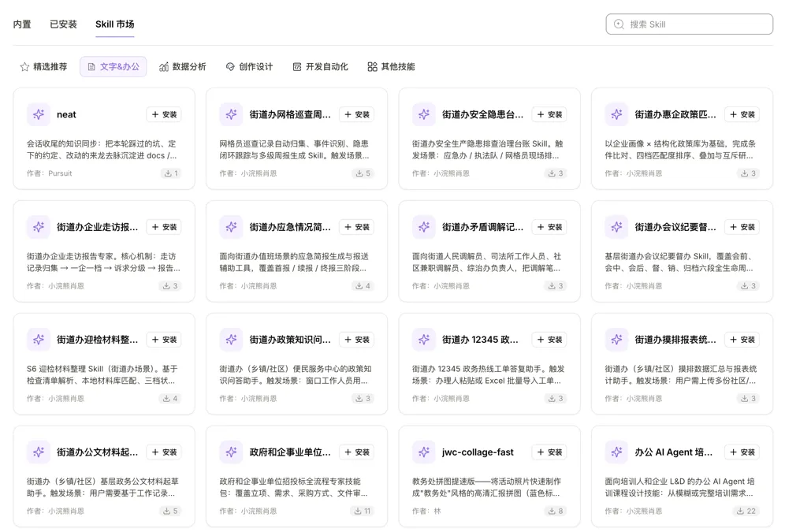Image resolution: width=785 pixels, height=532 pixels.
Task: Click the sparkle icon of the neat skill
Action: click(x=39, y=114)
